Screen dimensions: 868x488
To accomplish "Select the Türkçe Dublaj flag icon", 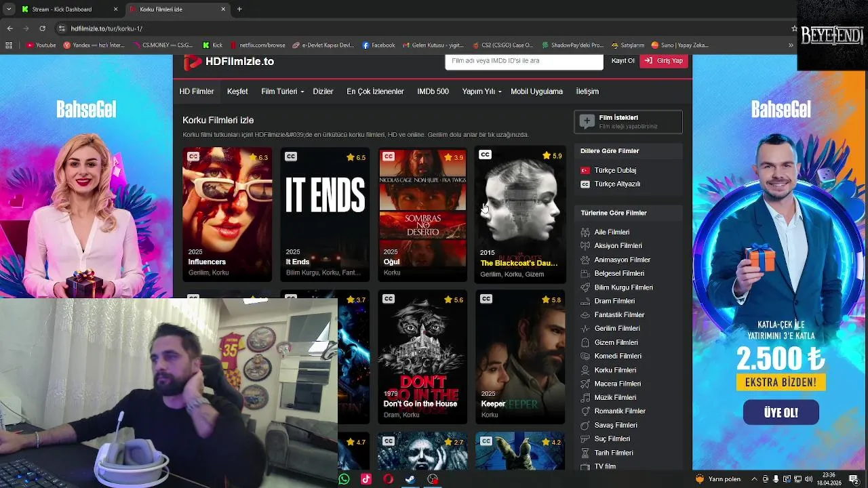I will [585, 170].
